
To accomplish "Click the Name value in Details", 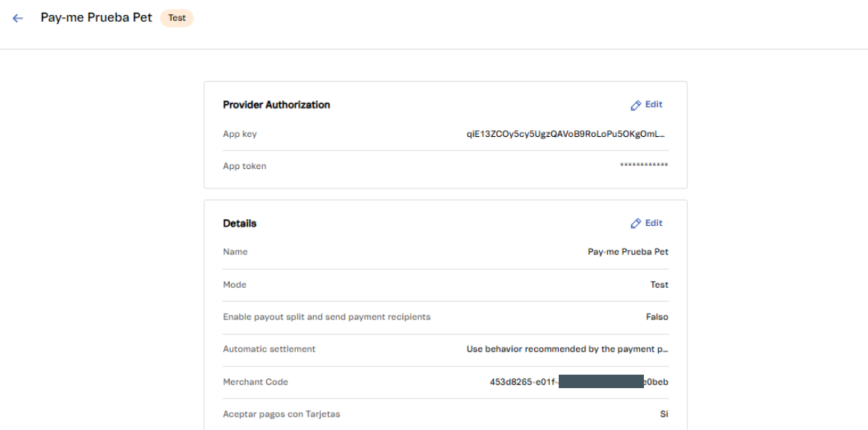I will 627,252.
